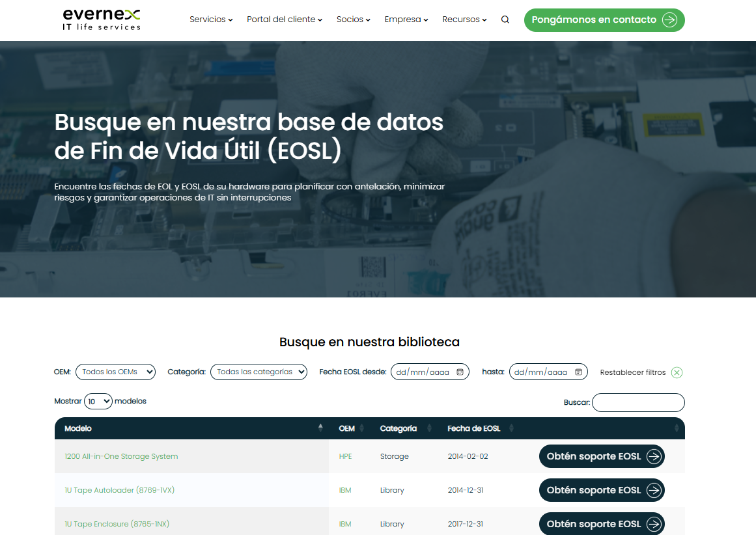This screenshot has width=756, height=535.
Task: Click IBM link in 1U Tape Enclosure row
Action: pyautogui.click(x=344, y=524)
